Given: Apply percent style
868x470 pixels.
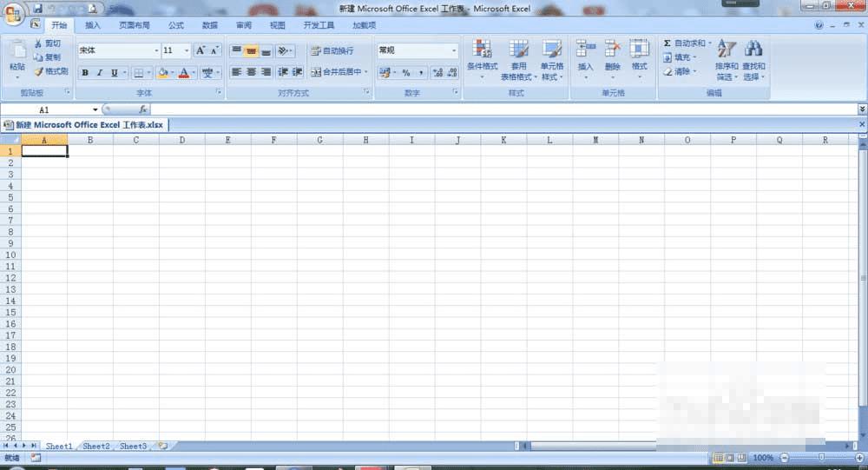Looking at the screenshot, I should pos(406,73).
